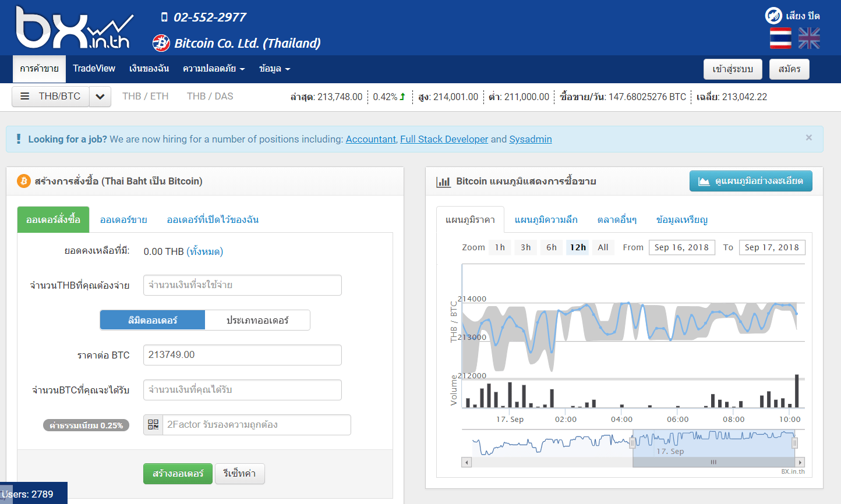
Task: Switch language with the Thai flag
Action: coord(780,38)
